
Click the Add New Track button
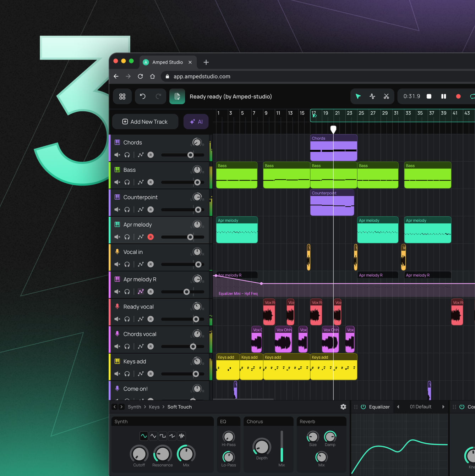pos(145,122)
